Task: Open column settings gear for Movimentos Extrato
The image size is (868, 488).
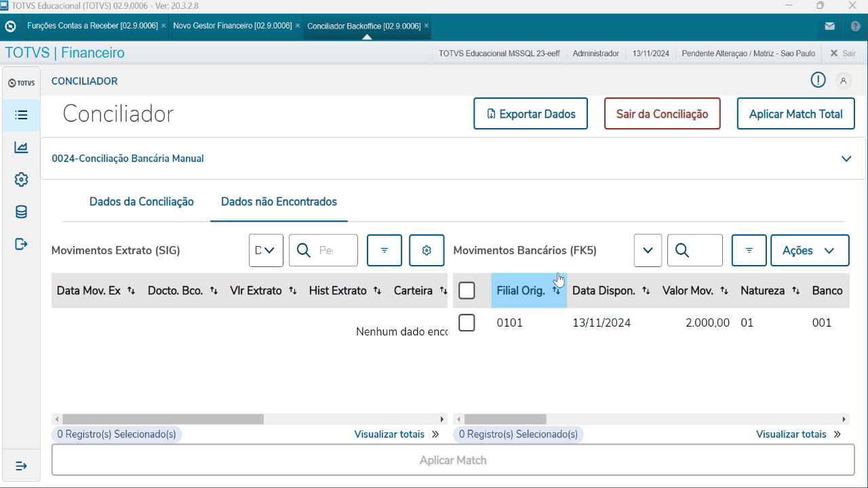Action: click(427, 250)
